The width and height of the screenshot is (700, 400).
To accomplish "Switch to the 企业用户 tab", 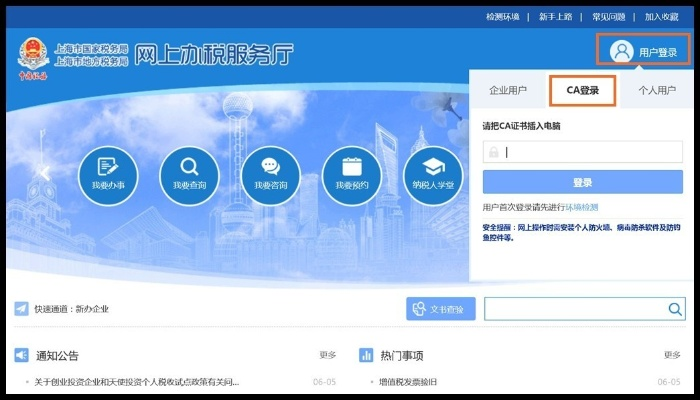I will [508, 91].
